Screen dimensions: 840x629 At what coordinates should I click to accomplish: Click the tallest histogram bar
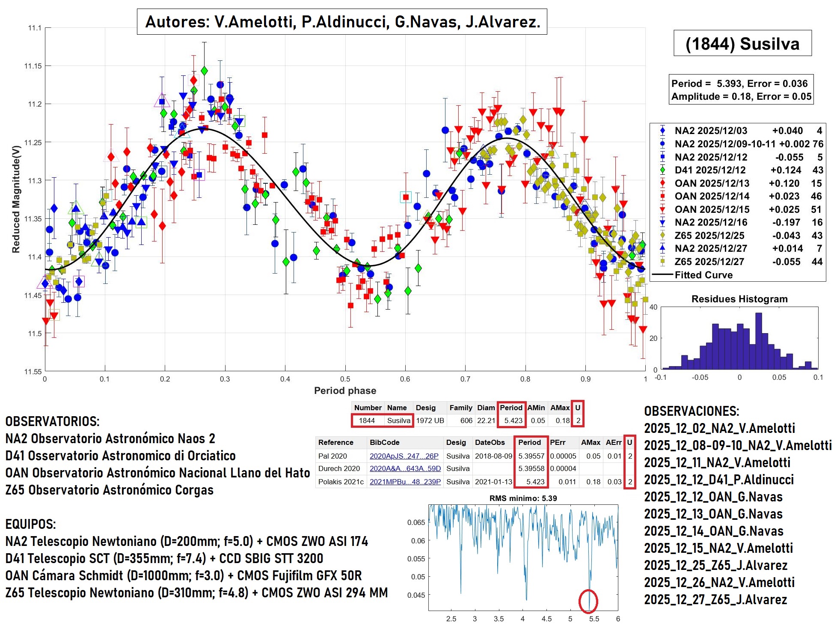[759, 341]
